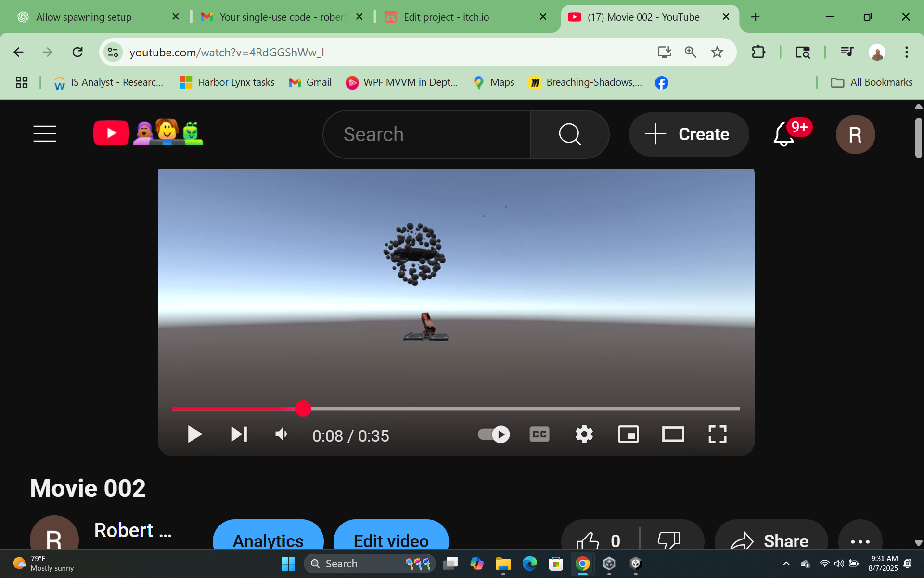924x578 pixels.
Task: Enable miniplayer mode
Action: [x=628, y=434]
